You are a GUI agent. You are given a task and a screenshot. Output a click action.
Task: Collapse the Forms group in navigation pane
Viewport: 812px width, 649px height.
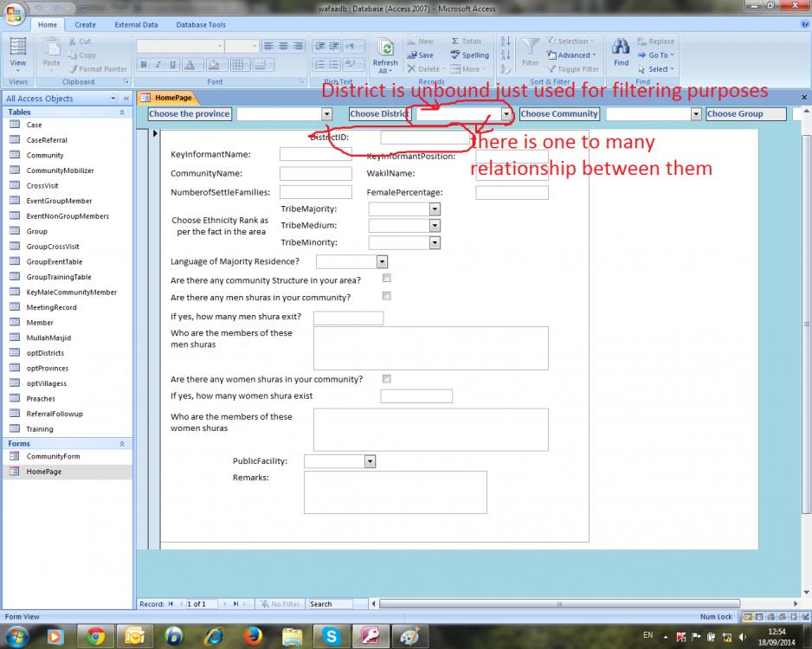point(122,444)
